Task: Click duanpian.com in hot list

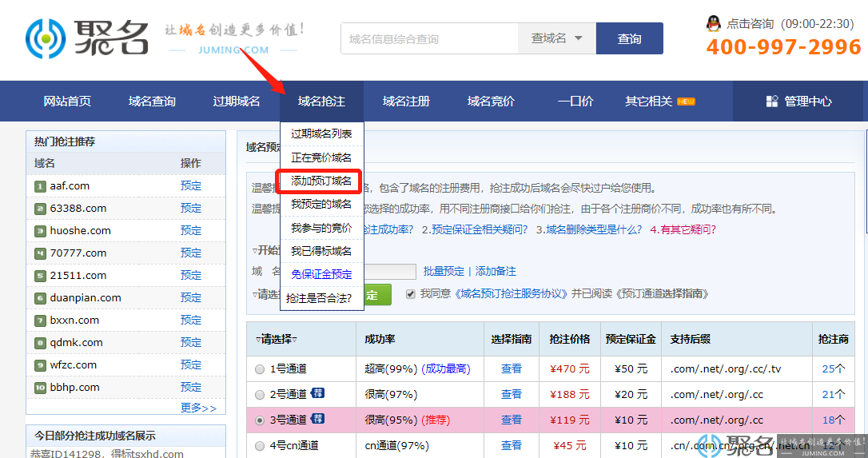Action: click(86, 298)
